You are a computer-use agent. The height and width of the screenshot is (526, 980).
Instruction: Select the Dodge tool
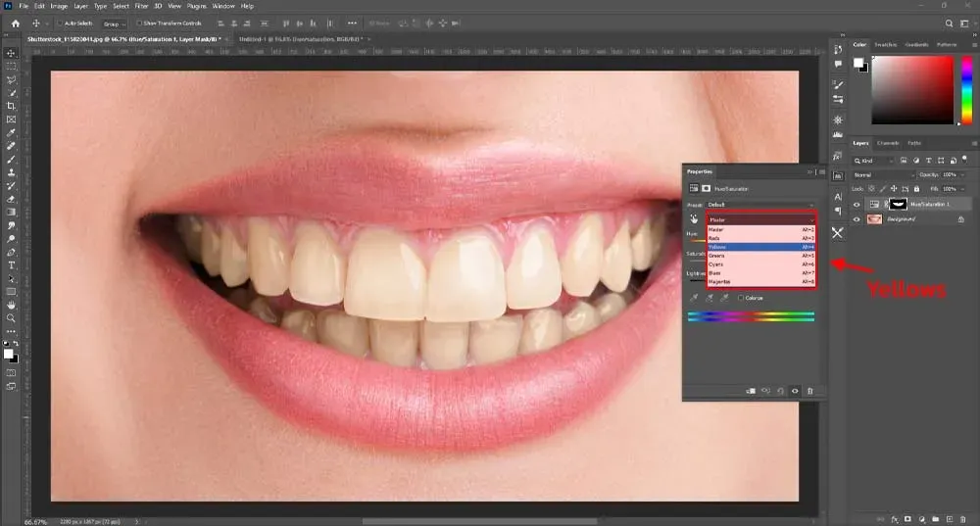click(11, 239)
